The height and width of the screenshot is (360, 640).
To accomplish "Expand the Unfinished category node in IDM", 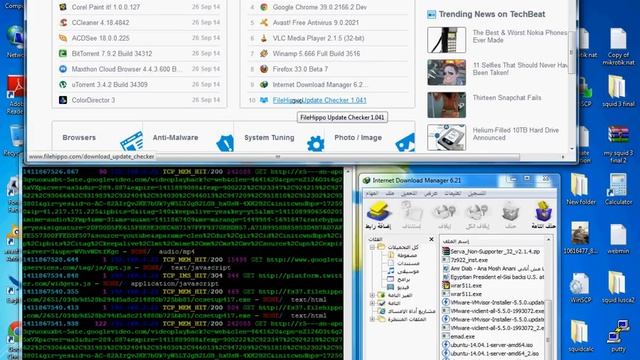I will click(372, 295).
